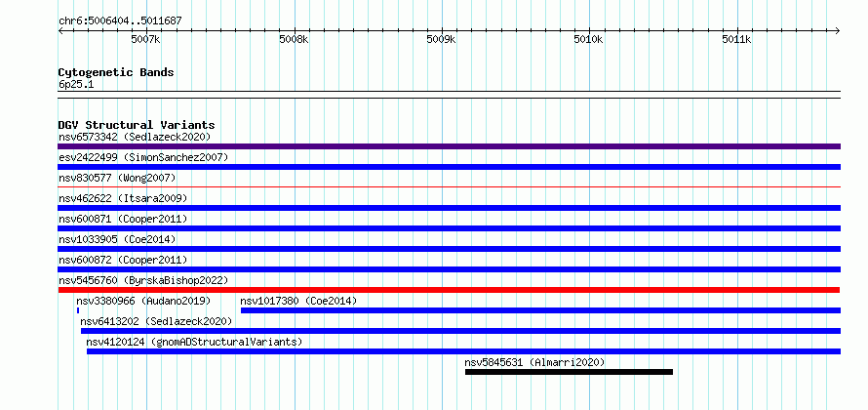Select the nsv462622 (Itsara2009) label

point(123,198)
